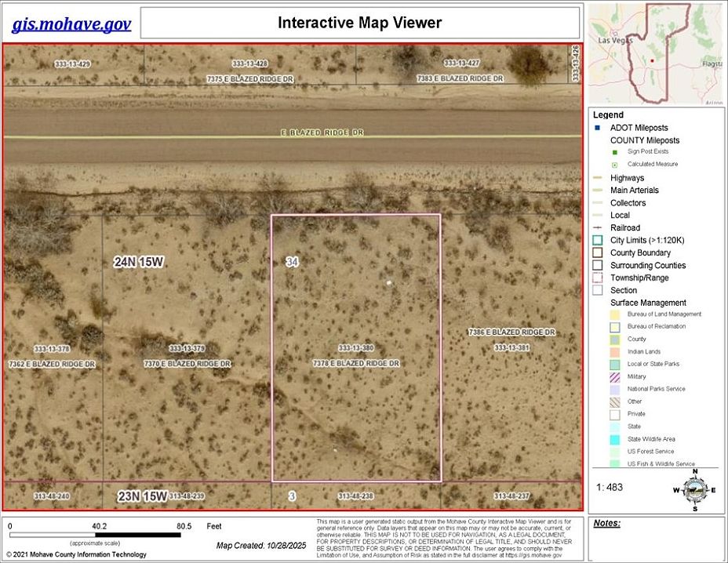Viewport: 728px width, 563px height.
Task: Select the County Boundary box symbol
Action: coord(597,253)
